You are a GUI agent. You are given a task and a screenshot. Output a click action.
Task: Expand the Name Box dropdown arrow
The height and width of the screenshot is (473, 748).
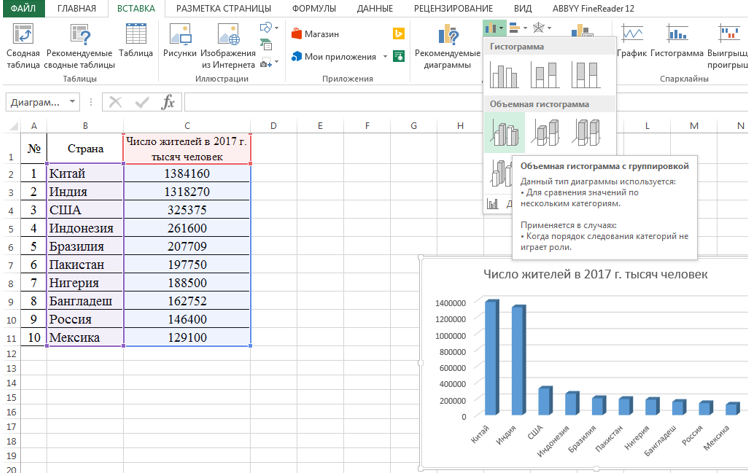73,102
